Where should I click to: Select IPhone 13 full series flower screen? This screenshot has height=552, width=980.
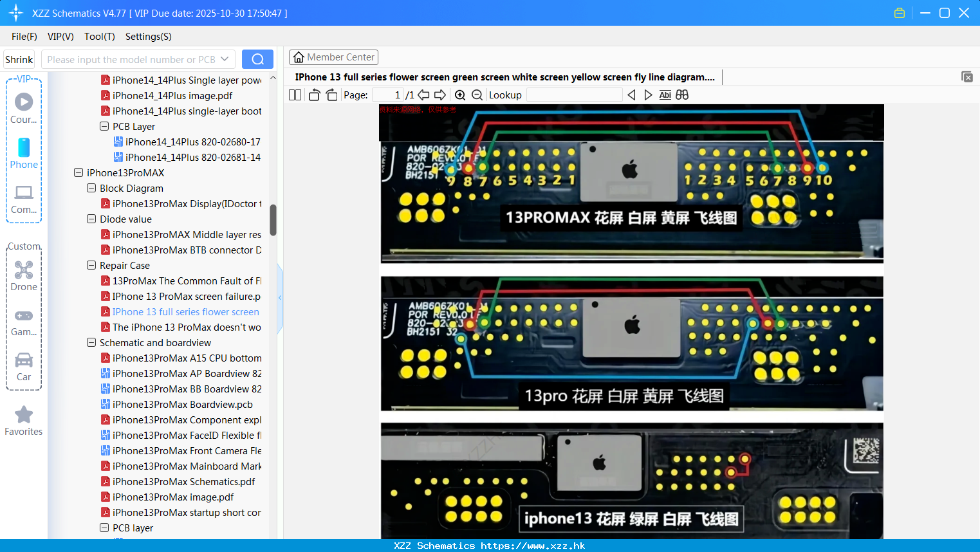point(181,311)
